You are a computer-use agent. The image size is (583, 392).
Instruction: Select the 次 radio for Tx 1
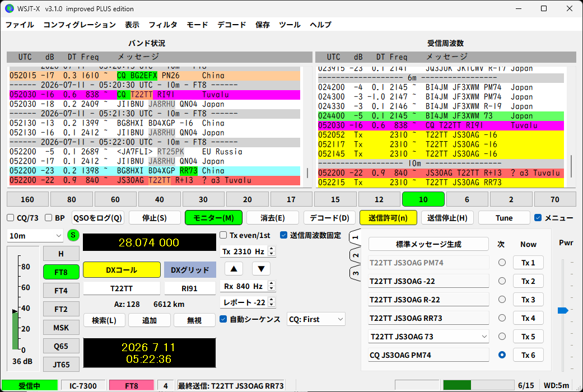tap(502, 263)
